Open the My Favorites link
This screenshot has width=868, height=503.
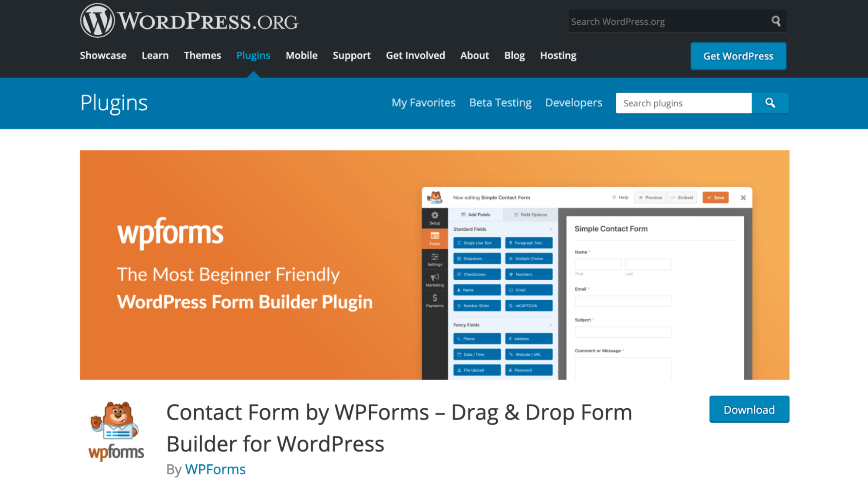coord(423,103)
